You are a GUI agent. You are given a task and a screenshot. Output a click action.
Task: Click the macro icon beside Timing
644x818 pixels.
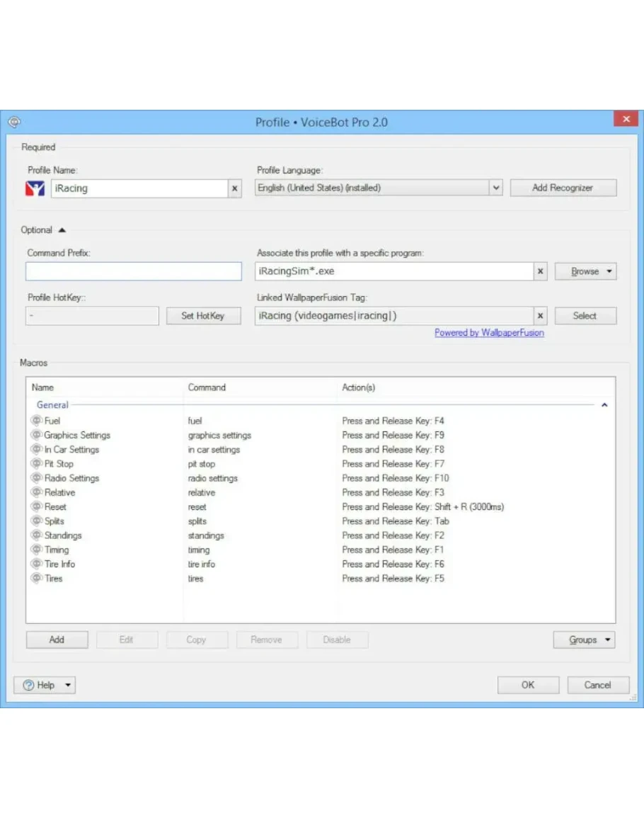pos(37,550)
